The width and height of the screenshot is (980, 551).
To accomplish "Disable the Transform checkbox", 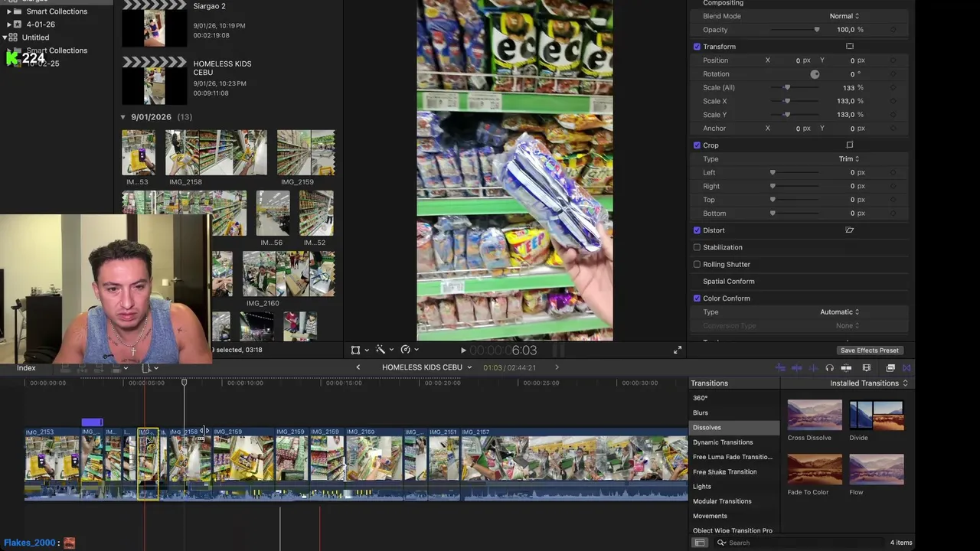I will (x=697, y=47).
